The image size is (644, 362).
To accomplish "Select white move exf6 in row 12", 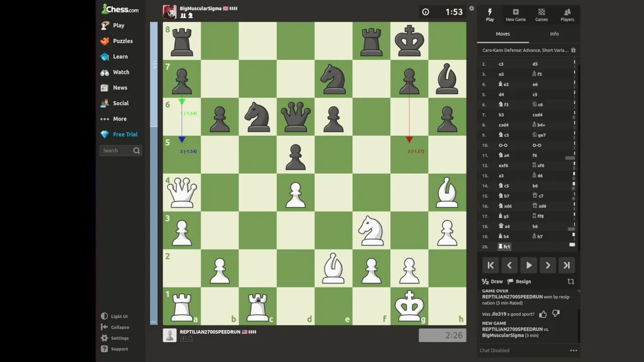I will 503,165.
